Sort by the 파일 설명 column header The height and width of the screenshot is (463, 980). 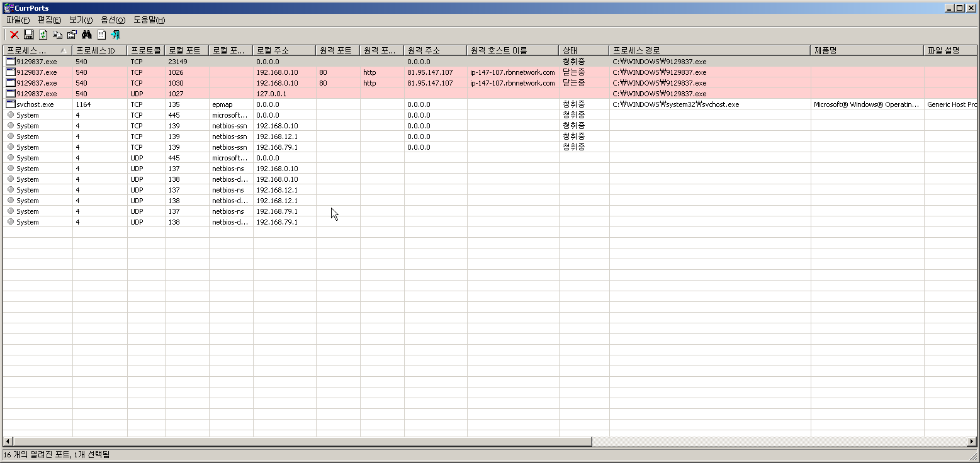point(950,50)
